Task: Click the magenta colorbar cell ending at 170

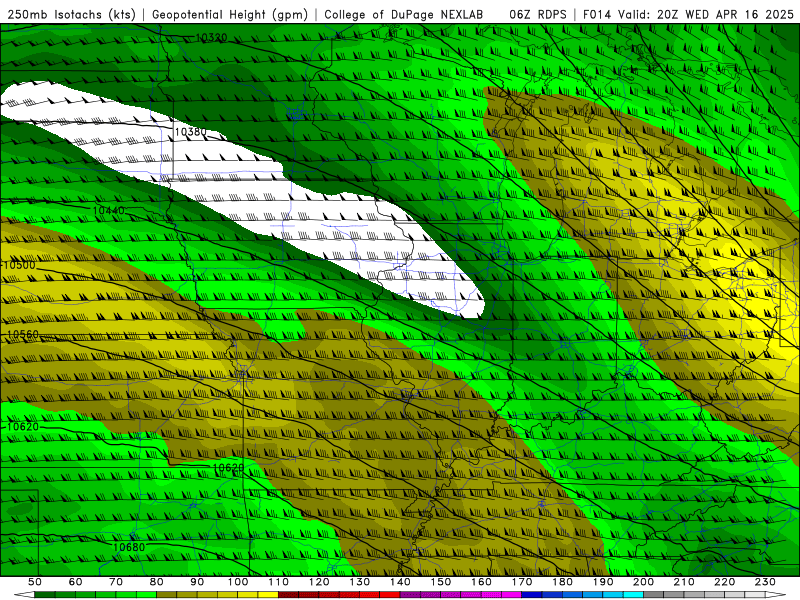Action: coord(511,595)
